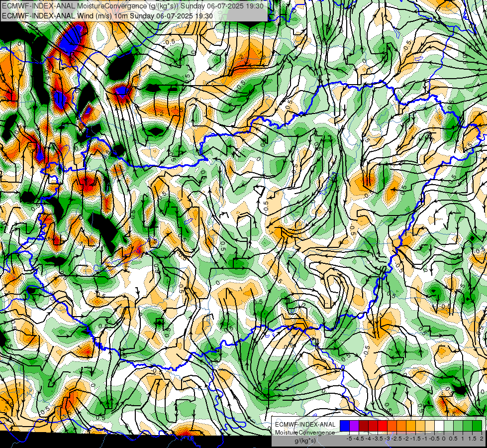Viewport: 487px width, 448px height.
Task: Click 'ECMWF-INDEX-ANAL' label in the legend box
Action: (x=305, y=425)
